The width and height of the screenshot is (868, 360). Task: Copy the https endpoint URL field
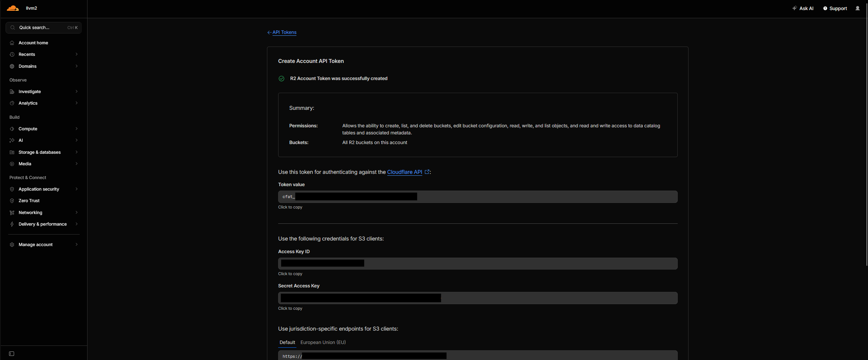click(x=478, y=356)
